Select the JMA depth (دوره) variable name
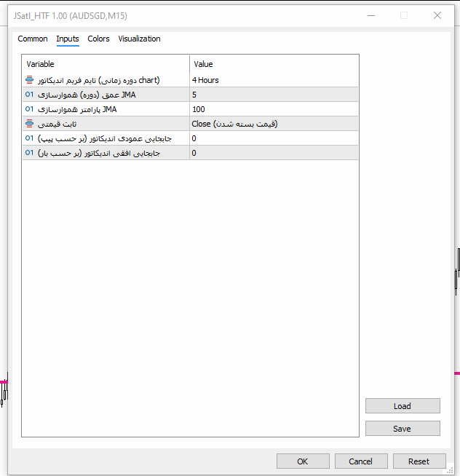The image size is (460, 476). pos(87,95)
